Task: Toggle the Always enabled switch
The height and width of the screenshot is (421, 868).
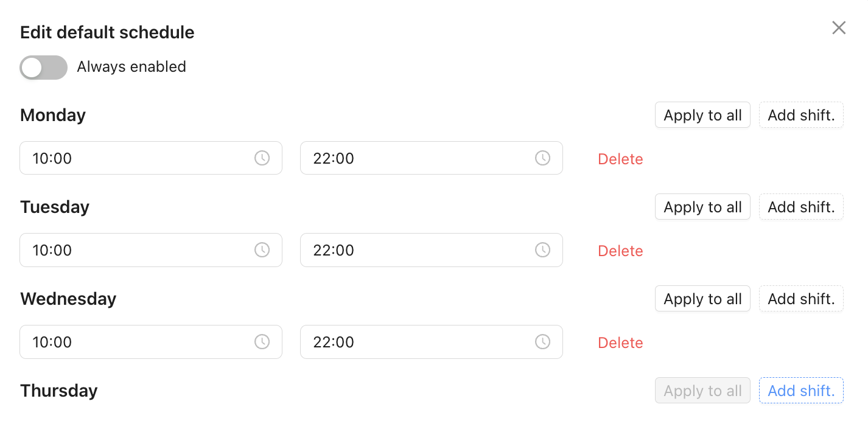Action: click(43, 68)
